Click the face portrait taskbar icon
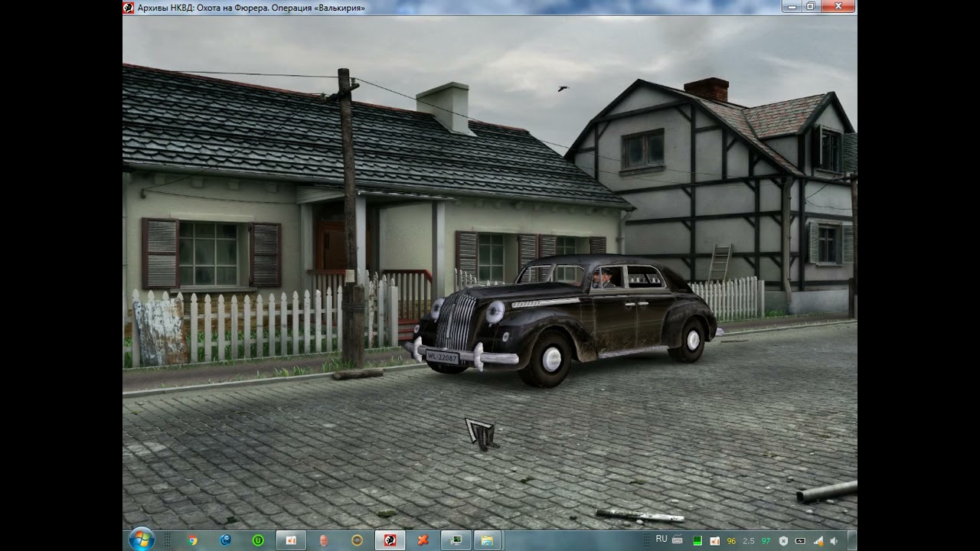The height and width of the screenshot is (551, 980). coord(324,540)
